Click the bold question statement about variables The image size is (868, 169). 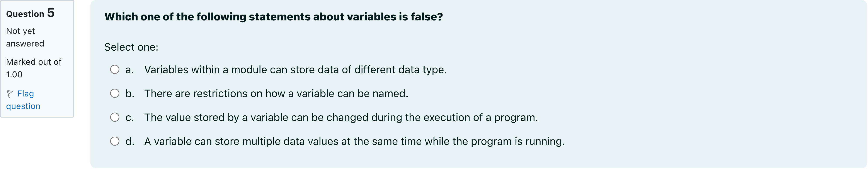tap(273, 17)
